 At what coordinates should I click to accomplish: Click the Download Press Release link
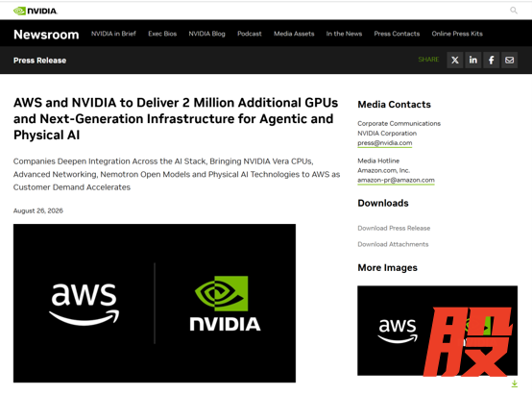coord(394,228)
